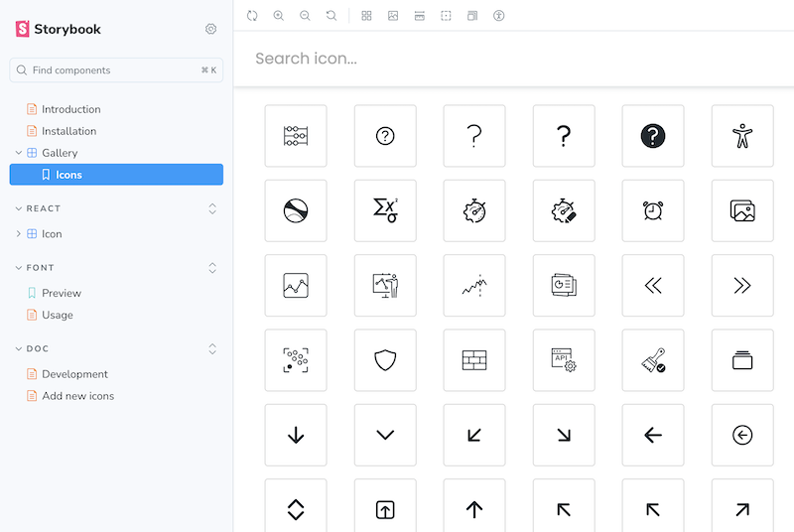Screen dimensions: 794x532
Task: Click the abacus icon tile
Action: [296, 136]
